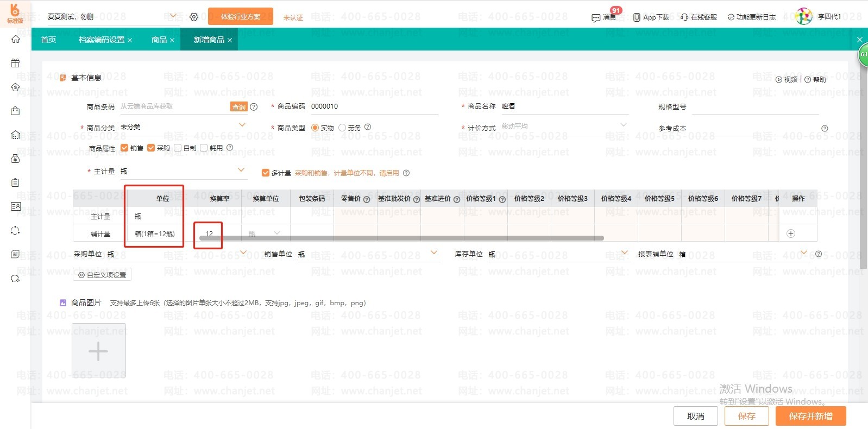The width and height of the screenshot is (868, 429).
Task: Check the 耗用 attribute checkbox
Action: pos(204,148)
